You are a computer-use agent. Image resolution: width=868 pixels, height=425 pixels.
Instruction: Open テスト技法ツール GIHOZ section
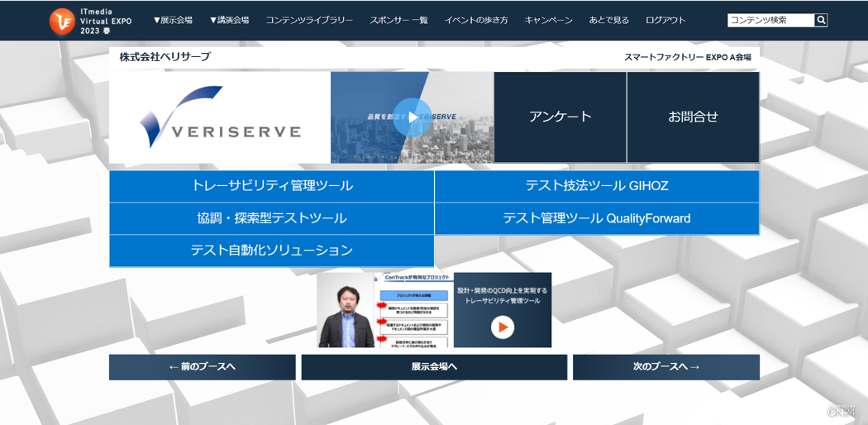(597, 187)
